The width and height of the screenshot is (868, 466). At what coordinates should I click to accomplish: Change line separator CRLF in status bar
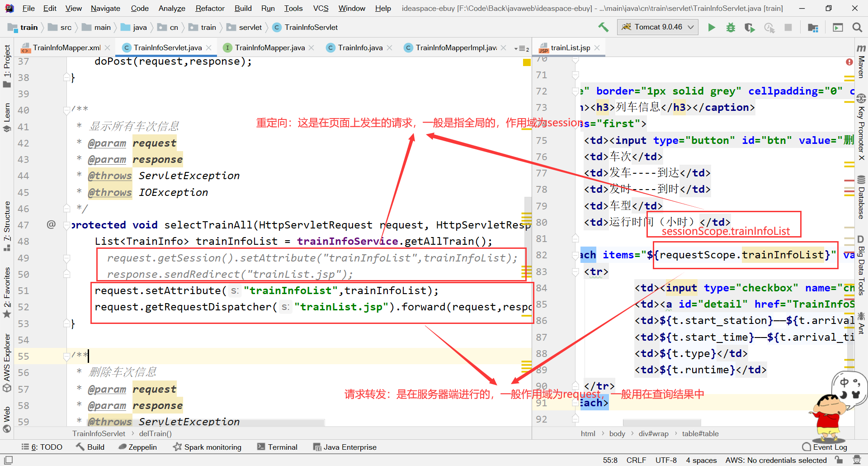pos(636,460)
